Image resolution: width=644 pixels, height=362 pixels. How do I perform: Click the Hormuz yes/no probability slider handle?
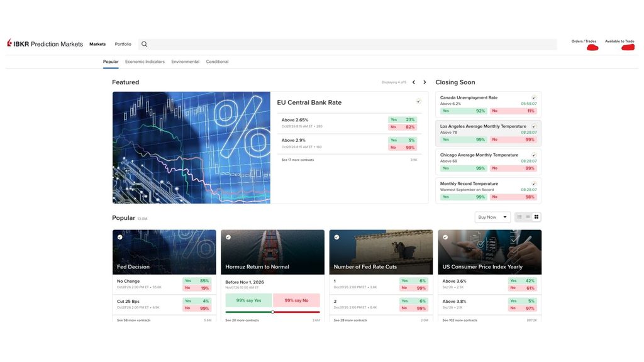click(x=273, y=312)
